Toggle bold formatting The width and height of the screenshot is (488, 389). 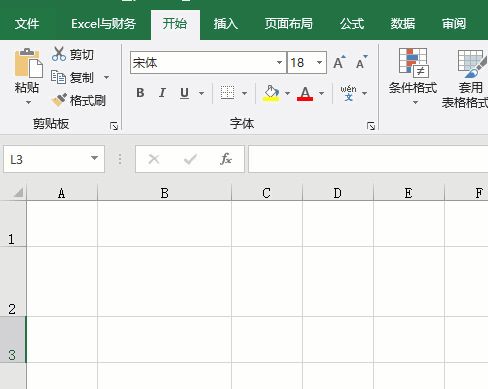[140, 93]
